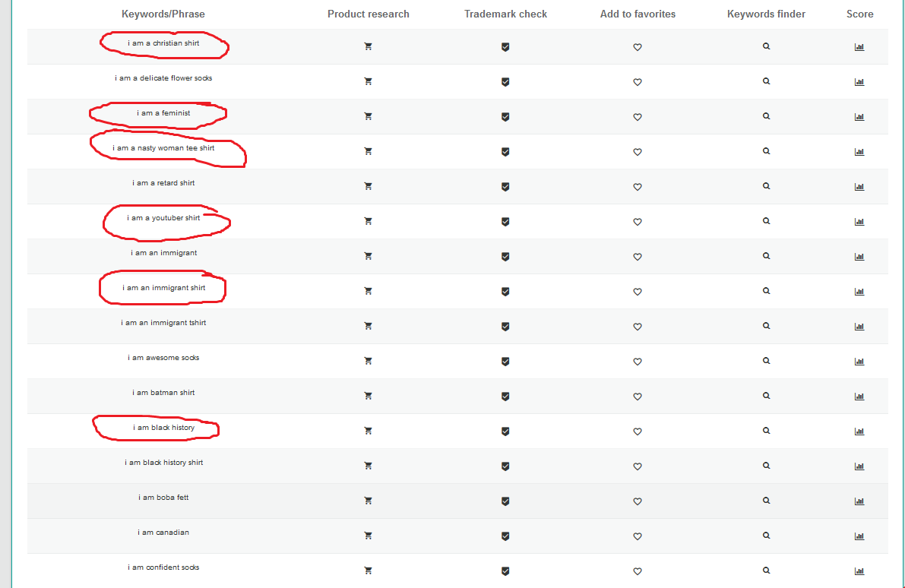Select keyword 'i am a youtuber shirt'
The height and width of the screenshot is (588, 905).
(x=163, y=218)
